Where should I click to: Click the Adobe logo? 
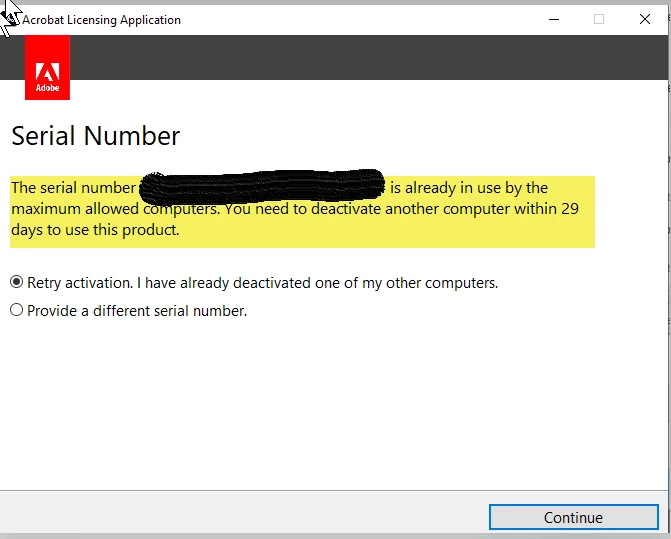coord(47,68)
